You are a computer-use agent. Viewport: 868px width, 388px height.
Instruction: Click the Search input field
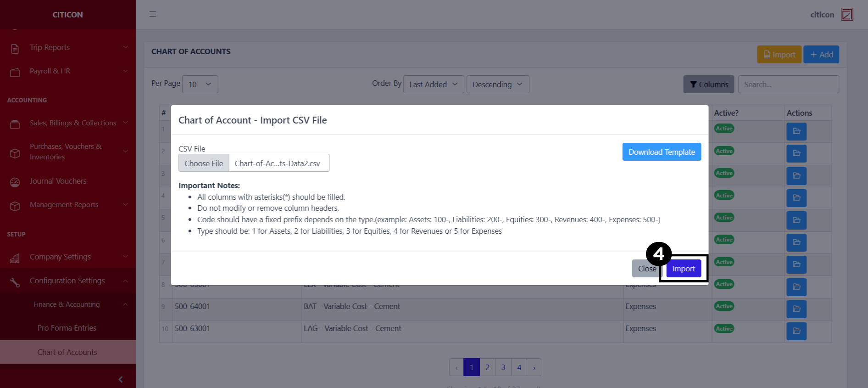(x=788, y=84)
